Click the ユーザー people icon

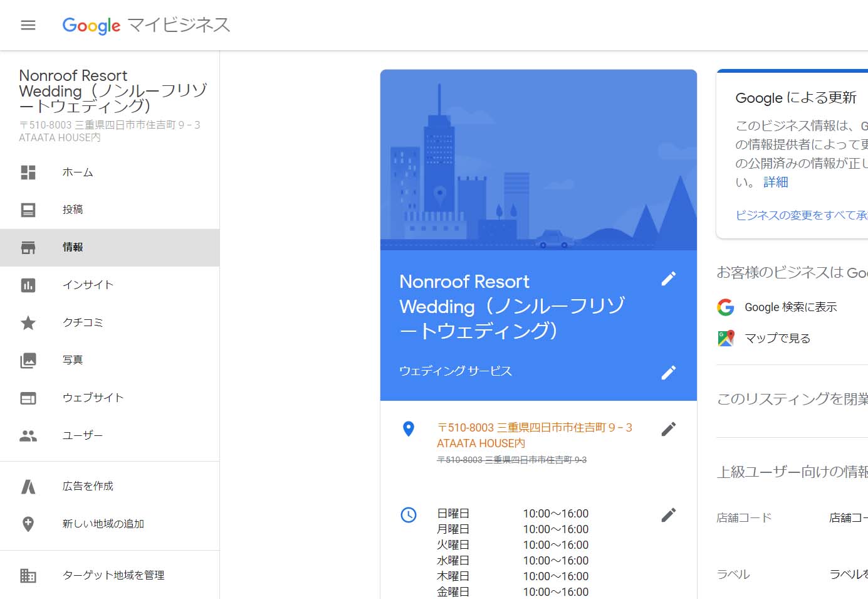click(x=28, y=436)
